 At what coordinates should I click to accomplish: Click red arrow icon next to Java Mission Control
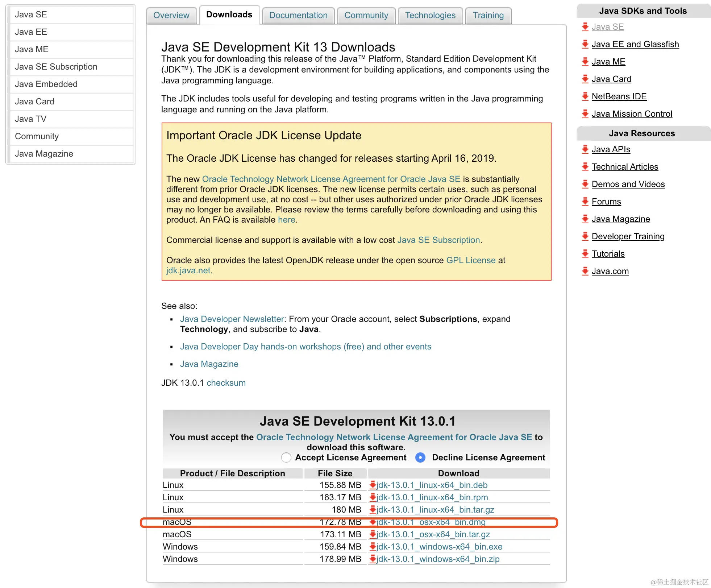coord(585,114)
